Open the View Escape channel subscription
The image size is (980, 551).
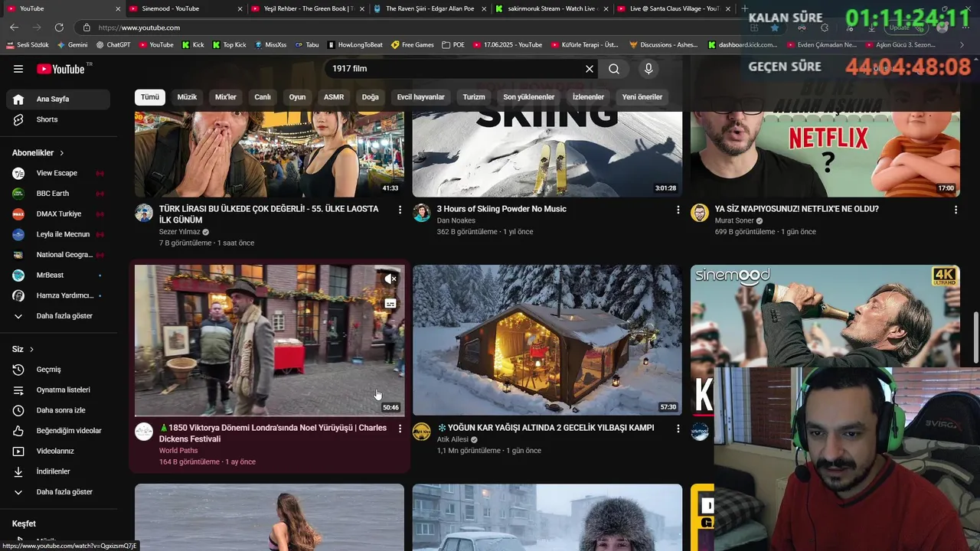(58, 173)
